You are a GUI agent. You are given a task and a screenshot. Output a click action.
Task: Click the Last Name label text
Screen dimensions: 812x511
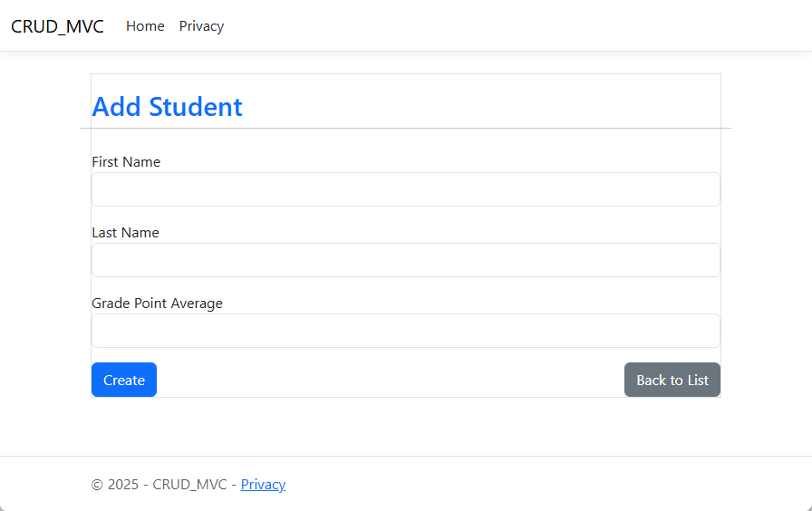click(125, 233)
